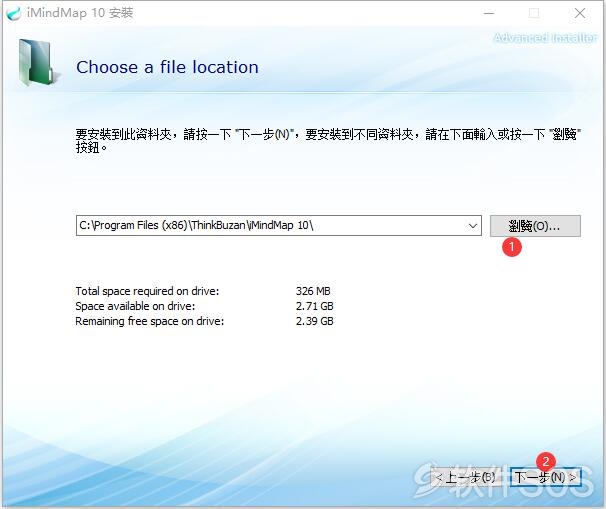Viewport: 606px width, 509px height.
Task: Click the Chinese instruction text (要安裝到此資料夾)
Action: pos(329,141)
